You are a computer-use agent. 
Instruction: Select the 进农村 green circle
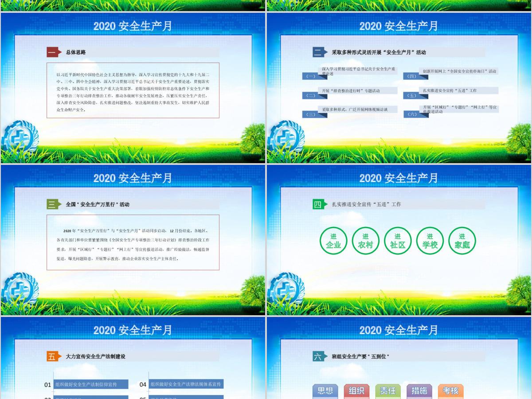(366, 241)
